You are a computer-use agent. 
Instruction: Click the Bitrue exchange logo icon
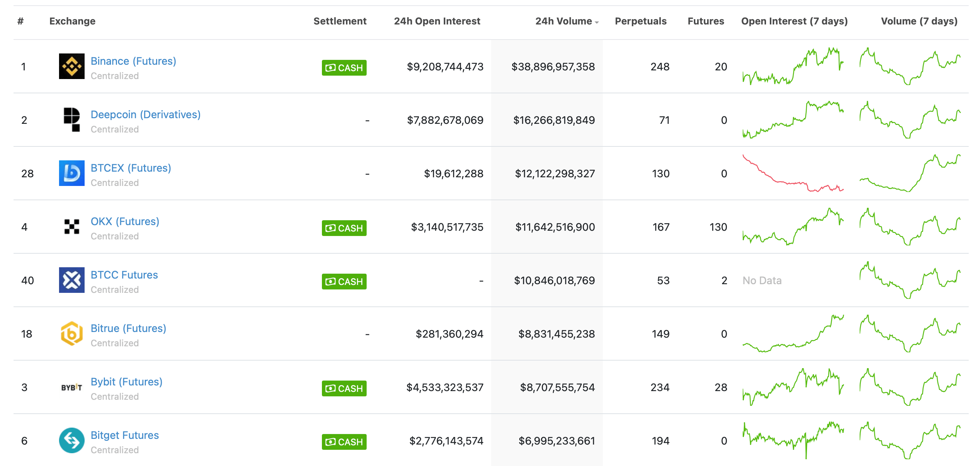[71, 334]
